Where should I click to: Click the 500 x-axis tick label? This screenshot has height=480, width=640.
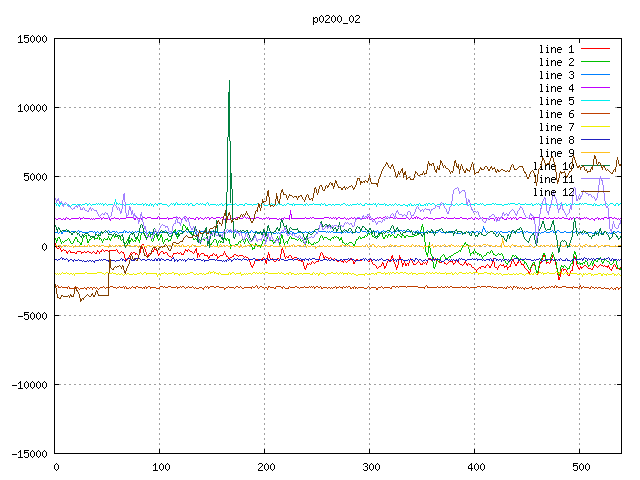pyautogui.click(x=580, y=467)
